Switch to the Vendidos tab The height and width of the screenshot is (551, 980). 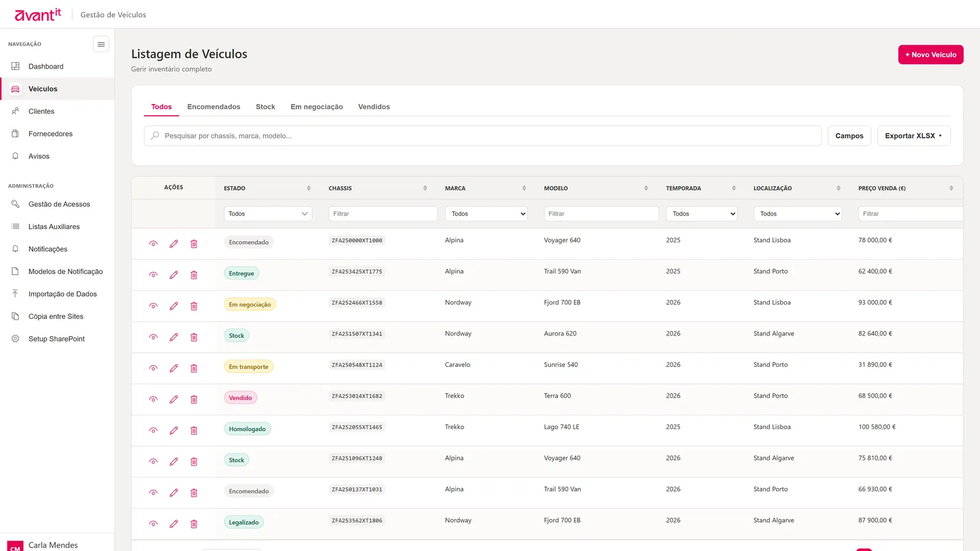374,107
